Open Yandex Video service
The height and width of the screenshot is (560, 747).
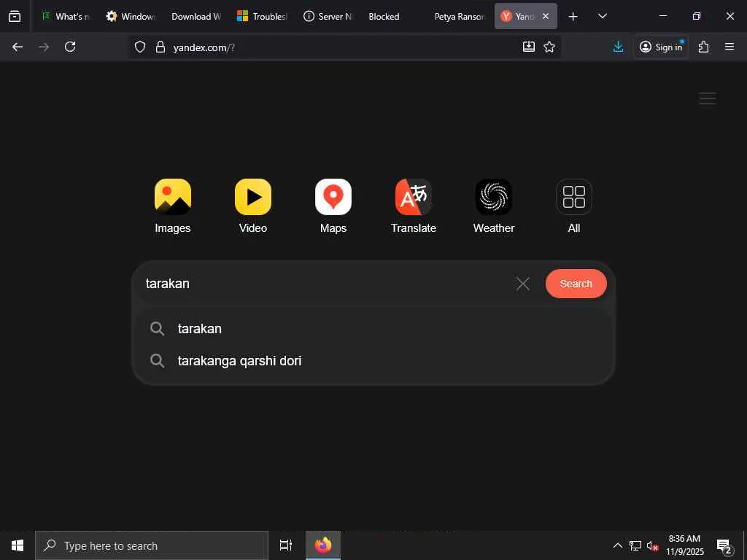tap(253, 206)
